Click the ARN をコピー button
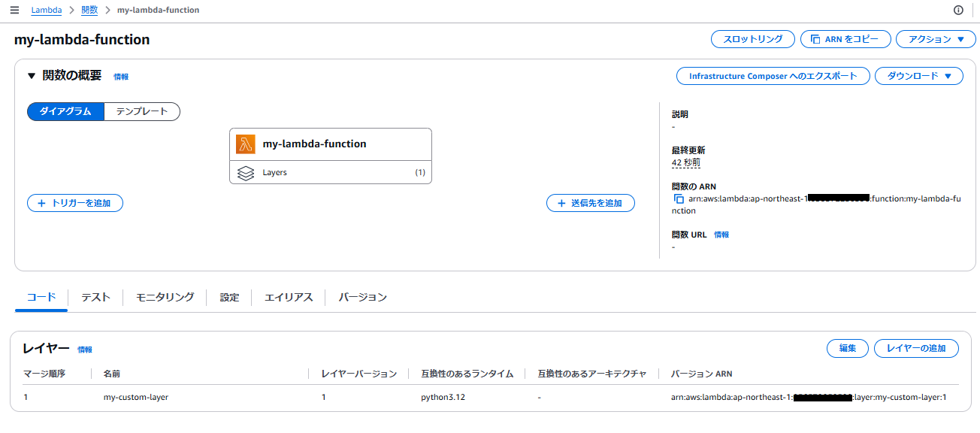This screenshot has height=433, width=980. [x=846, y=39]
